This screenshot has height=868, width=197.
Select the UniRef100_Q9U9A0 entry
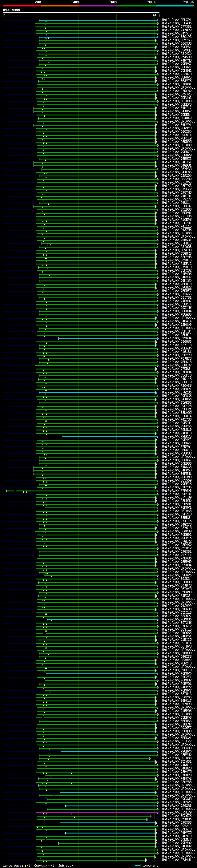(x=176, y=843)
